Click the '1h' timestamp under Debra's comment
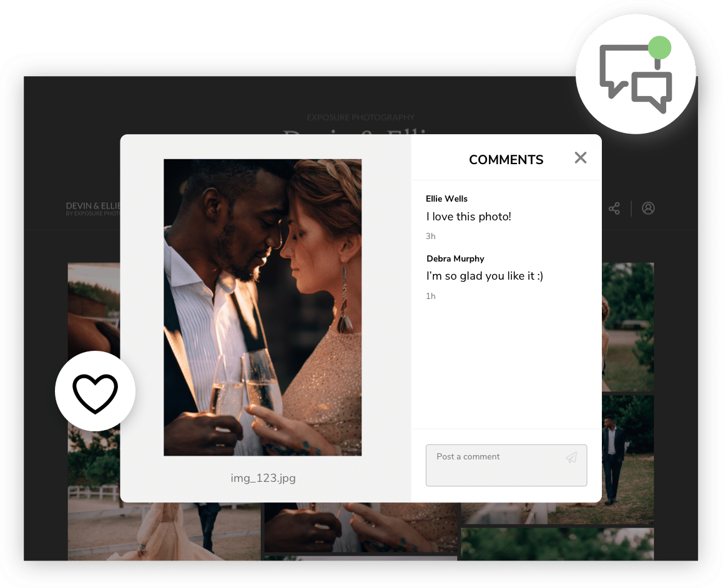 (x=431, y=296)
